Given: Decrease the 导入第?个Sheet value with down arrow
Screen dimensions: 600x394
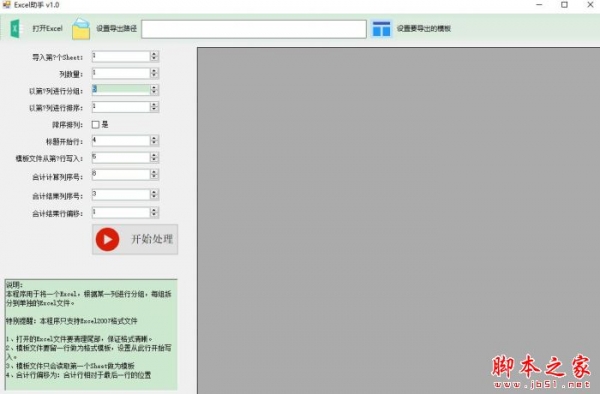Looking at the screenshot, I should coord(154,59).
